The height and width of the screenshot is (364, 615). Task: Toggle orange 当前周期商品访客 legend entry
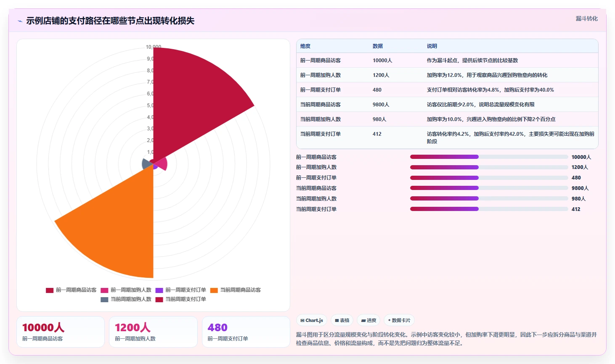coord(236,290)
